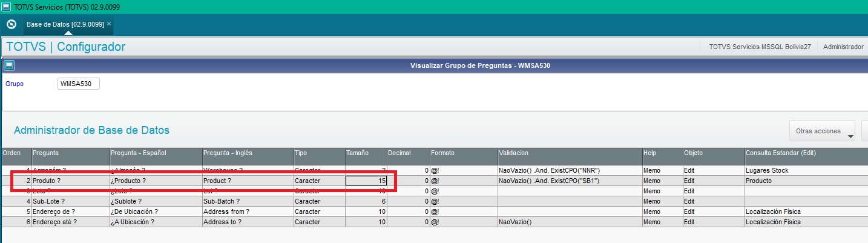Select the Endereço de ? cell

click(70, 211)
